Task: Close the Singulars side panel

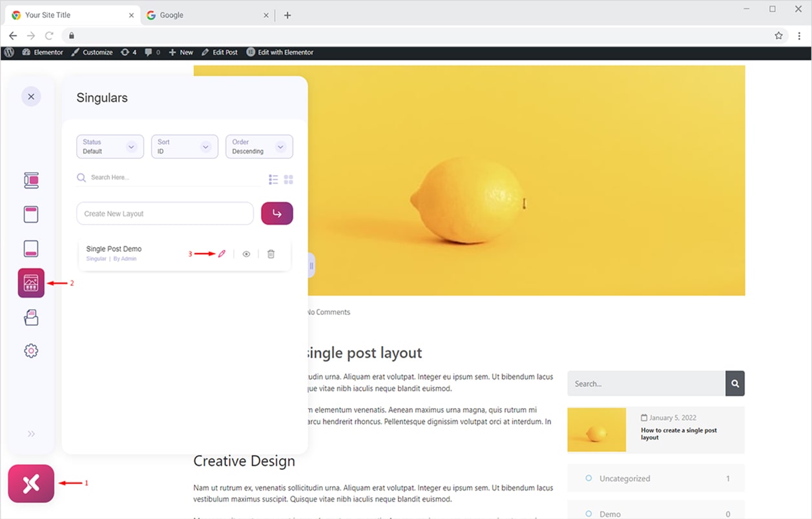Action: [x=31, y=97]
